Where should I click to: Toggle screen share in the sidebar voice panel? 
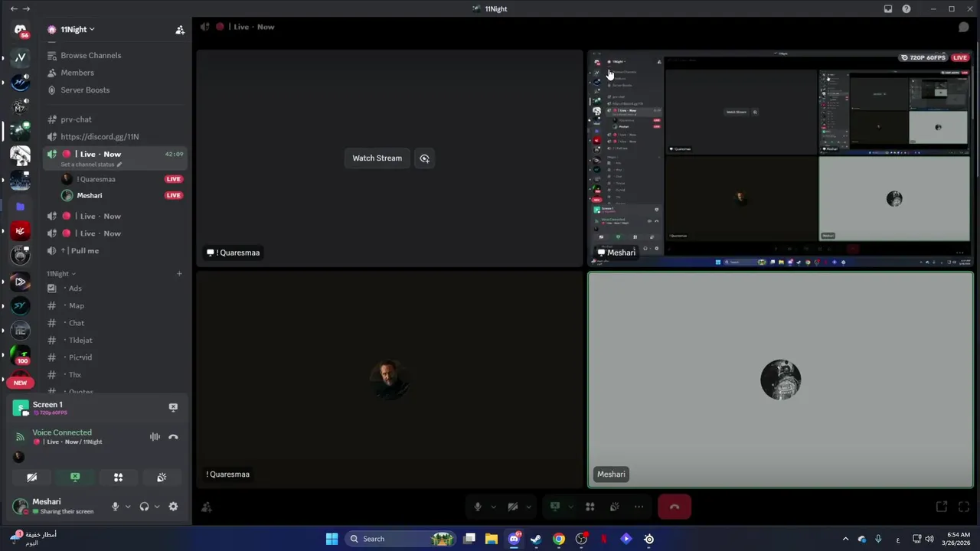[x=75, y=478]
